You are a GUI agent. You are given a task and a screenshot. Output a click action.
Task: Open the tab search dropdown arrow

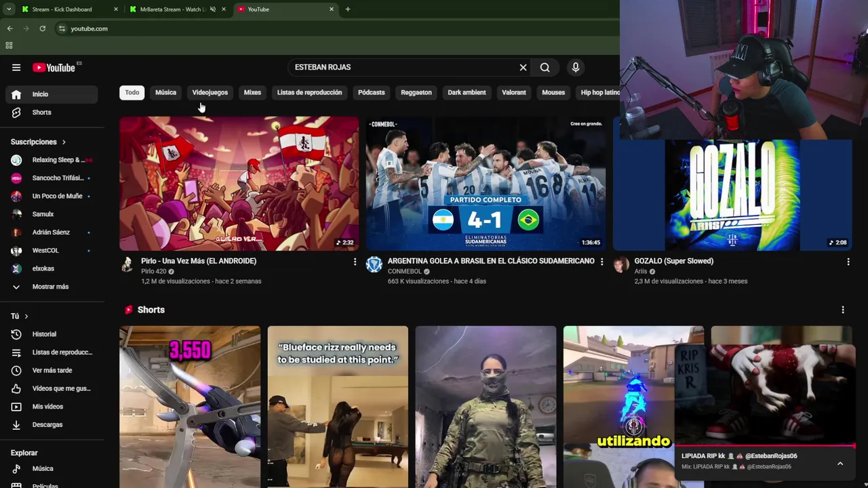tap(9, 9)
